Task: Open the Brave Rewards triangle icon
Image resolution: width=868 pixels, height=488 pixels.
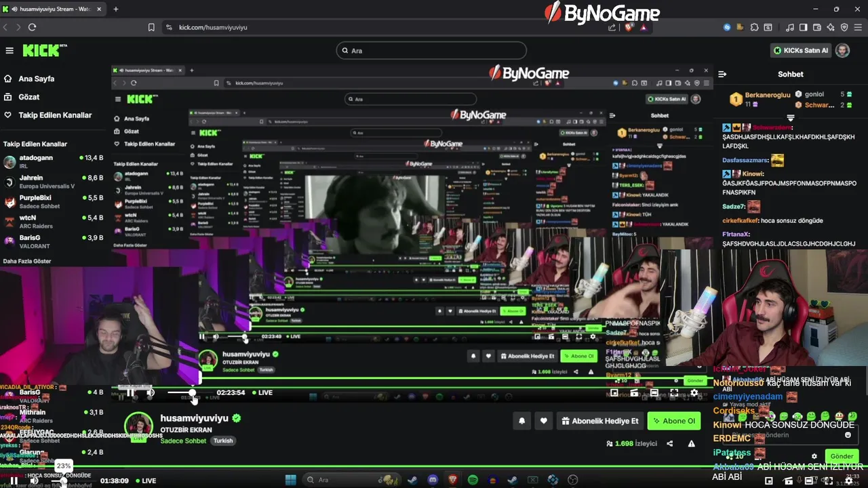Action: coord(643,27)
